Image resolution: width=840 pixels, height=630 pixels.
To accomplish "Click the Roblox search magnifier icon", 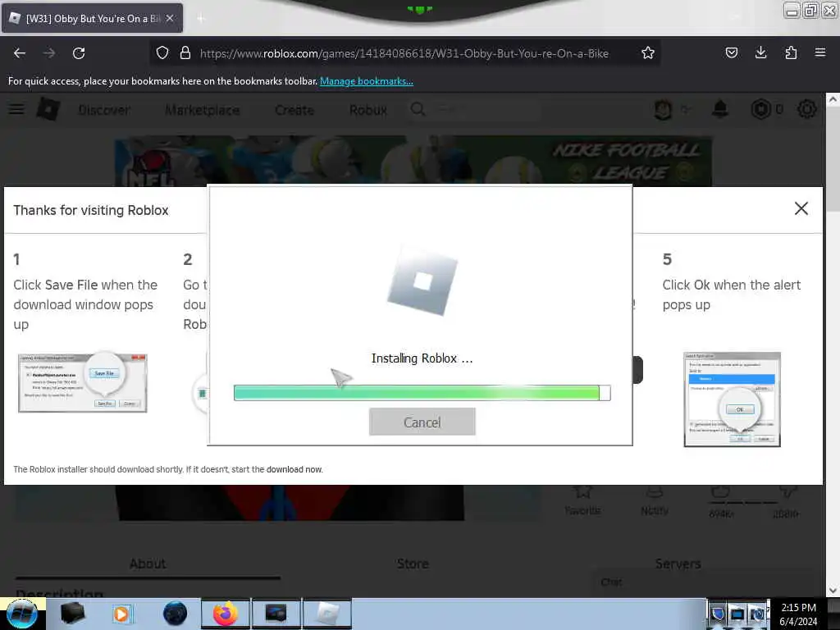I will pyautogui.click(x=418, y=109).
